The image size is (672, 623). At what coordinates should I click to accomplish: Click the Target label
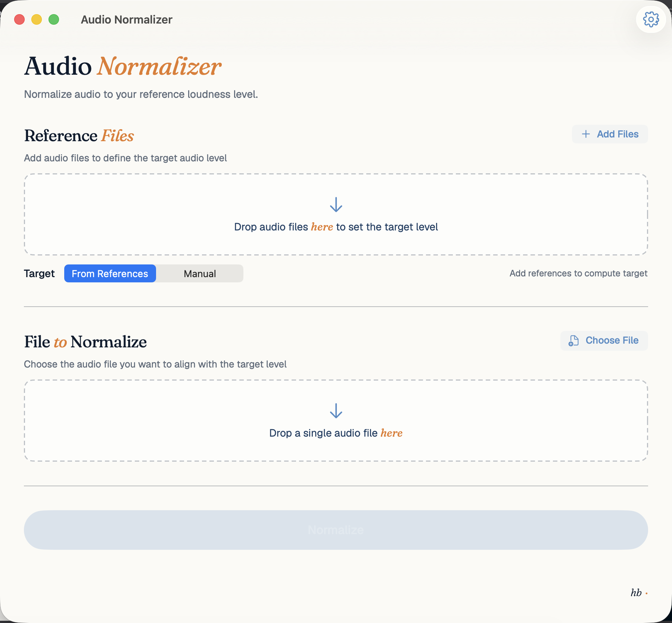(x=39, y=274)
